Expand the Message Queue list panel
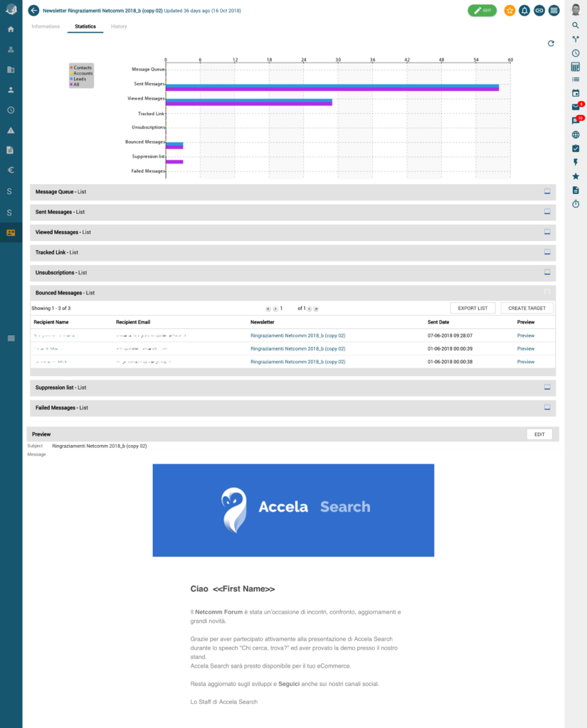587x728 pixels. tap(547, 192)
